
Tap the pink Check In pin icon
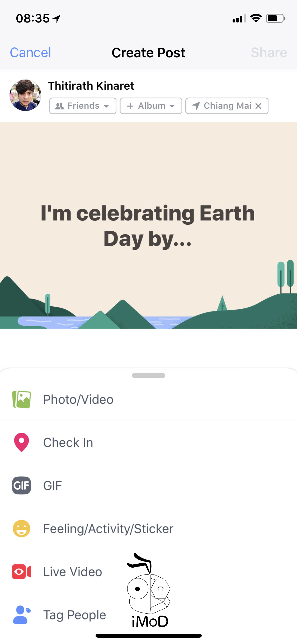point(21,442)
